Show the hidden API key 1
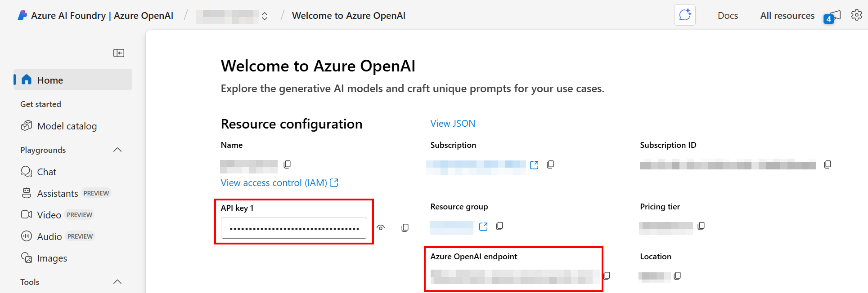This screenshot has width=868, height=293. coord(381,228)
